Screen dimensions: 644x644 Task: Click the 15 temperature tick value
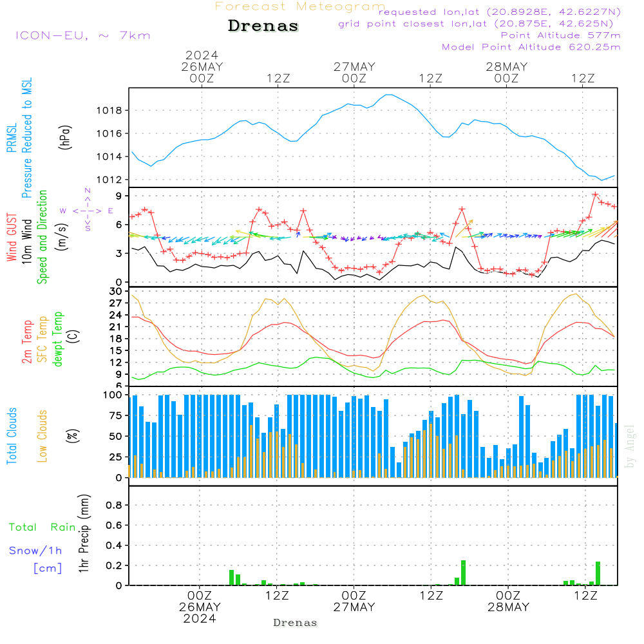(115, 351)
